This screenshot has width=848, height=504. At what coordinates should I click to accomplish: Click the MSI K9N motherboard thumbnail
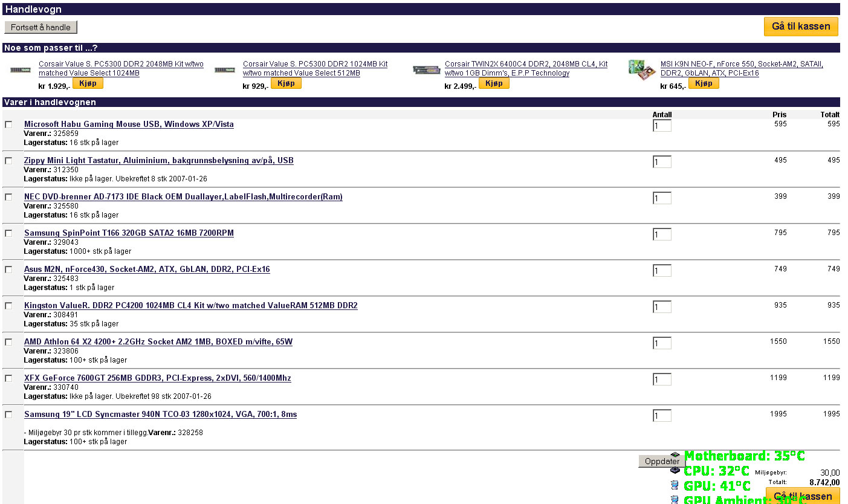(642, 70)
